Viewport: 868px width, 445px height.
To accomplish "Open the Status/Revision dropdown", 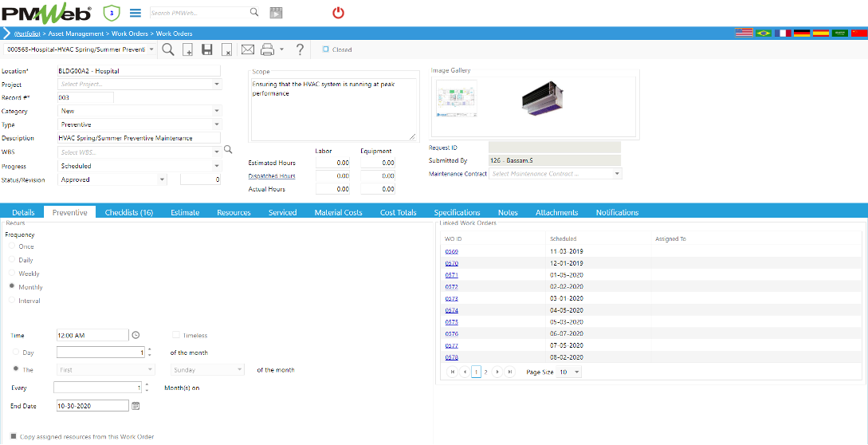I will (162, 179).
